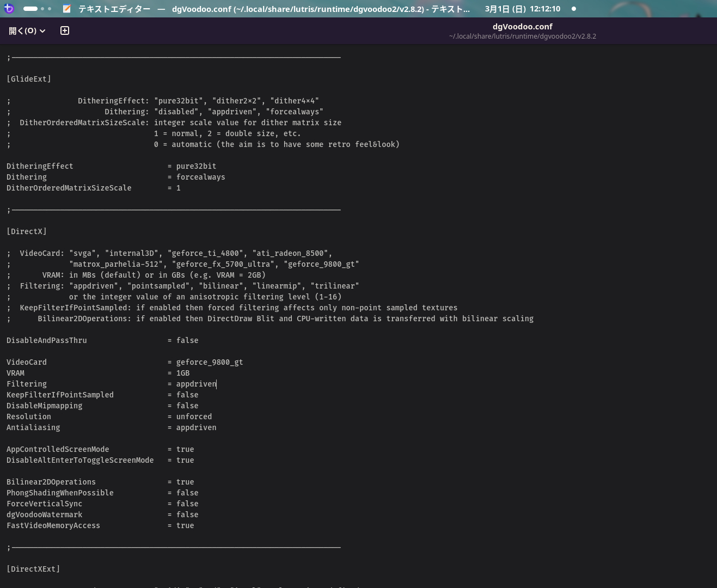Screen dimensions: 717x588
Task: Place cursor on the [DirectX] section header
Action: [x=27, y=231]
